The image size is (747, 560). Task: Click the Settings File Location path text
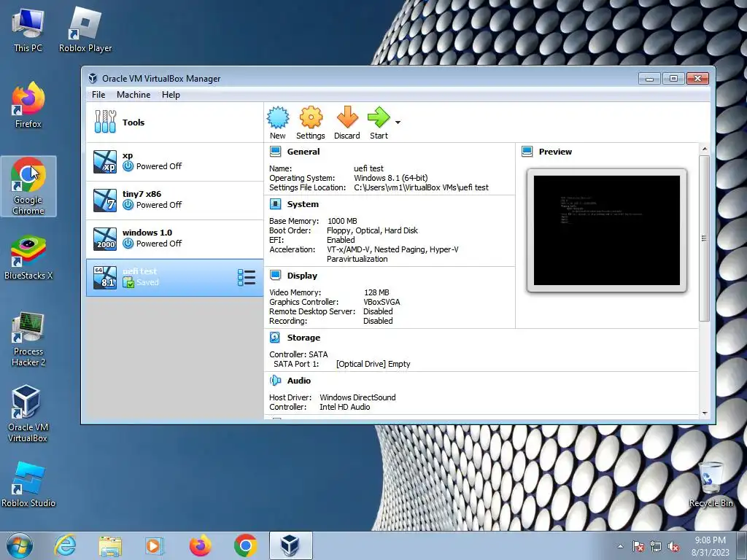coord(421,187)
